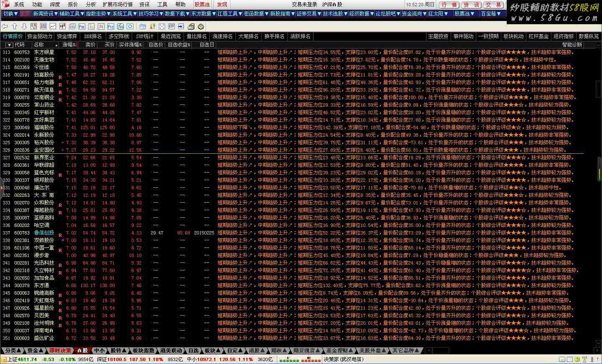
Task: Click the report table icon beside arrows
Action: 33,26
